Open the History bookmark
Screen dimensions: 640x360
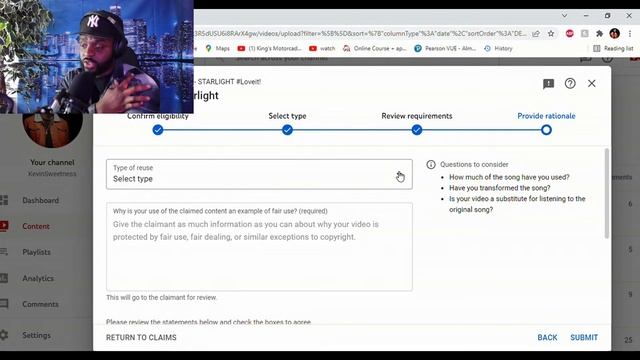coord(498,48)
